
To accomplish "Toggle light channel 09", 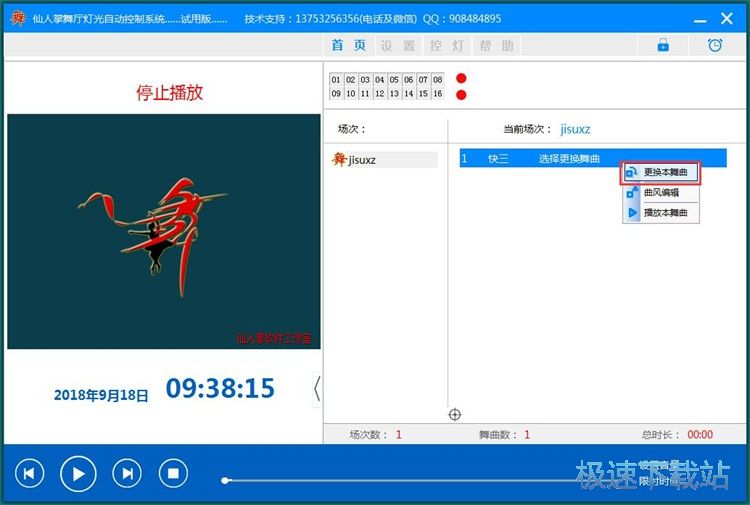I will pyautogui.click(x=336, y=94).
